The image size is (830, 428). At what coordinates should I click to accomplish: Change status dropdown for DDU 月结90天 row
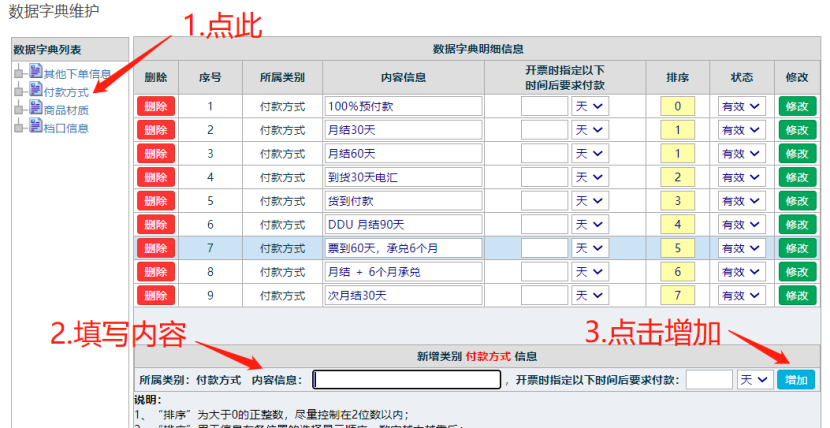click(x=741, y=225)
